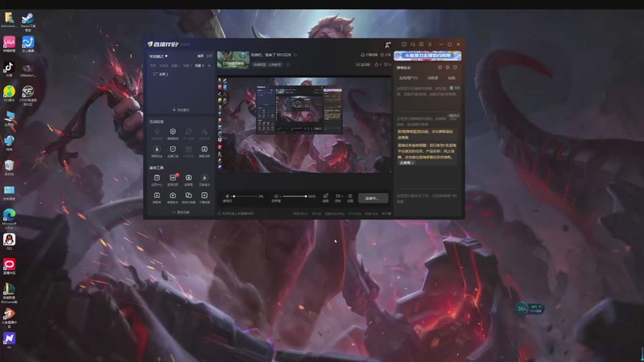Select the 场景 2 scene tab
This screenshot has width=644, height=362.
pyautogui.click(x=188, y=66)
